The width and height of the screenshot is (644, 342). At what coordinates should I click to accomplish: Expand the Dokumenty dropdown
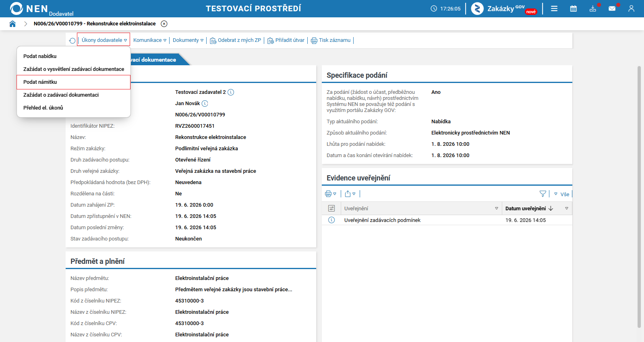point(188,40)
